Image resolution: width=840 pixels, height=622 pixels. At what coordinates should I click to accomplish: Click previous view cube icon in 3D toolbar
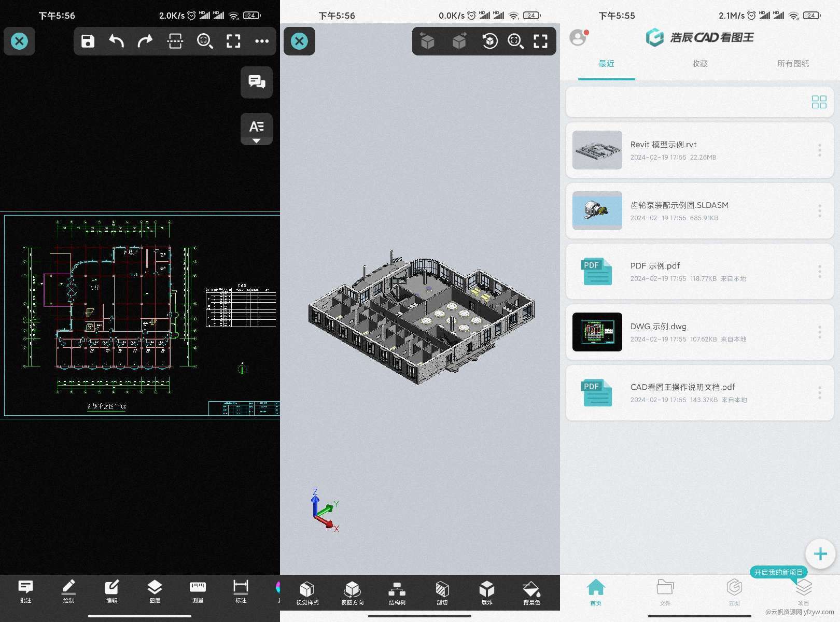click(427, 41)
